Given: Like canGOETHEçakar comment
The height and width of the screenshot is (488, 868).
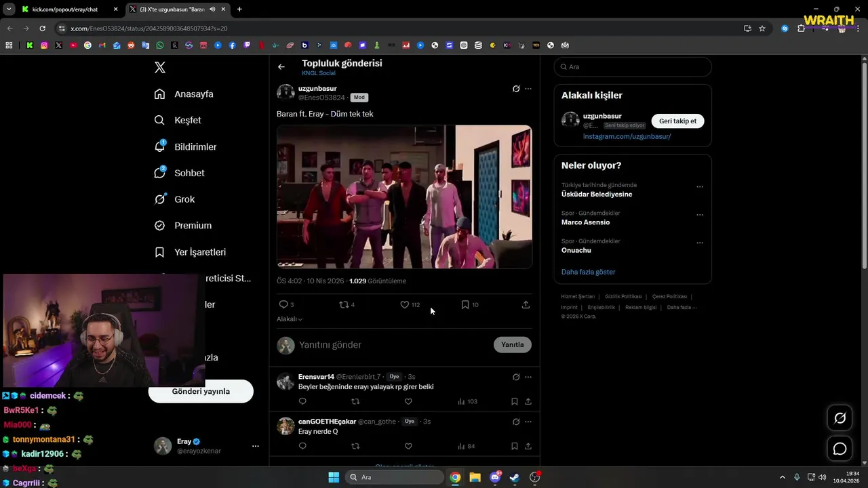Looking at the screenshot, I should (x=408, y=446).
